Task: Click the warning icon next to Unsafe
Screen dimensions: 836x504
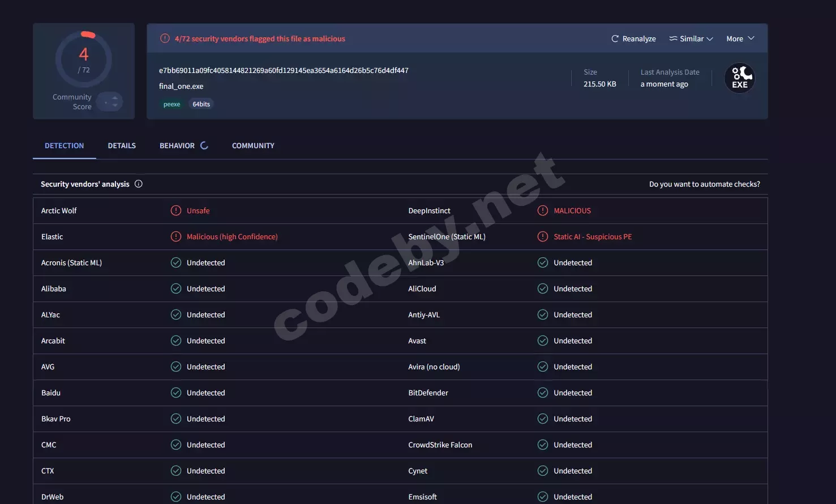Action: pyautogui.click(x=176, y=210)
